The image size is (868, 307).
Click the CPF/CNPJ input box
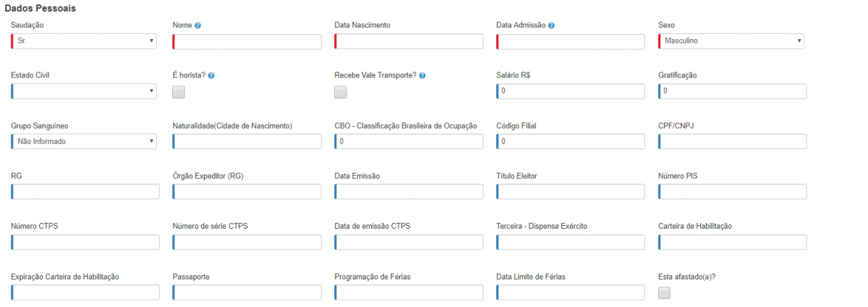pos(732,141)
